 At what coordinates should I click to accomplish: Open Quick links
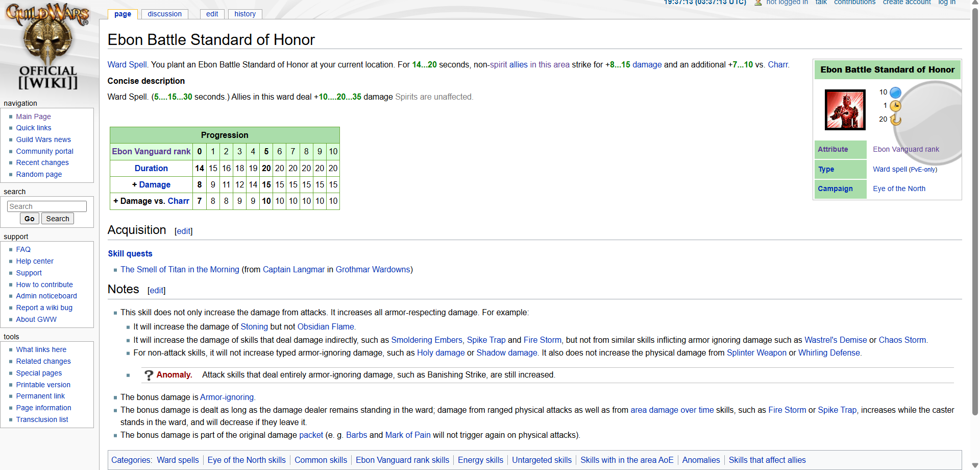(x=34, y=128)
